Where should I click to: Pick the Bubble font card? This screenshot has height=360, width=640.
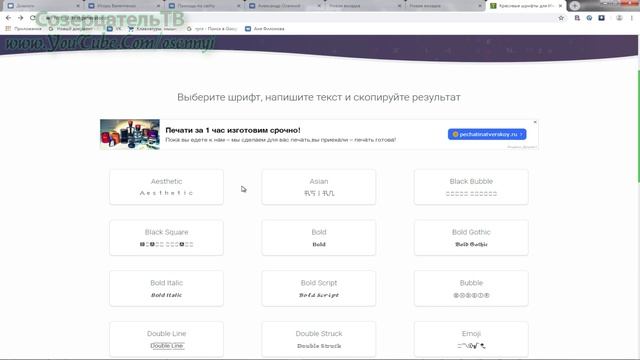point(471,288)
